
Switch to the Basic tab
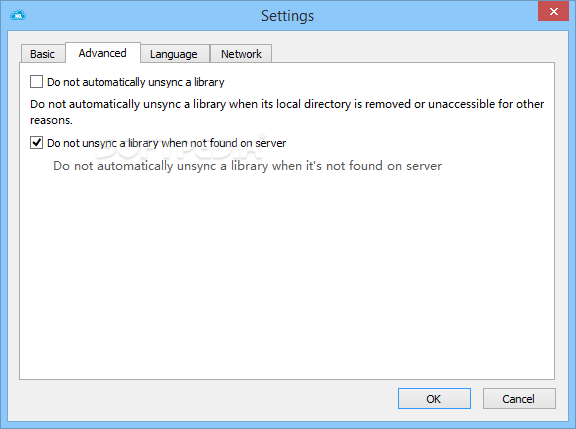coord(43,54)
